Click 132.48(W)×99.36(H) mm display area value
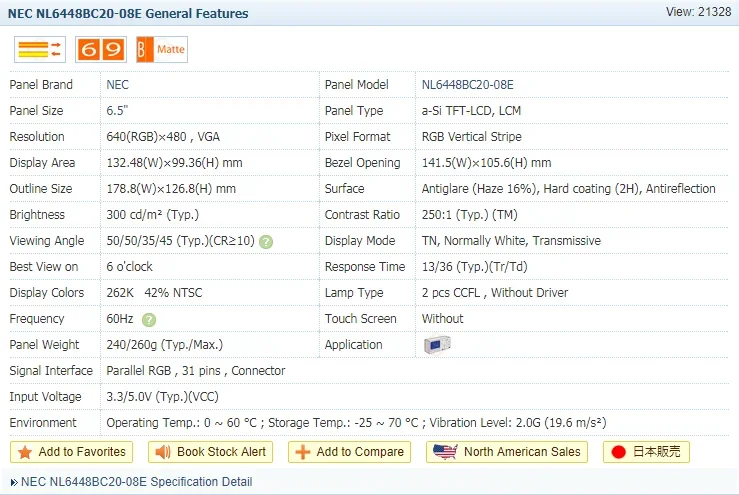739x495 pixels. point(174,163)
